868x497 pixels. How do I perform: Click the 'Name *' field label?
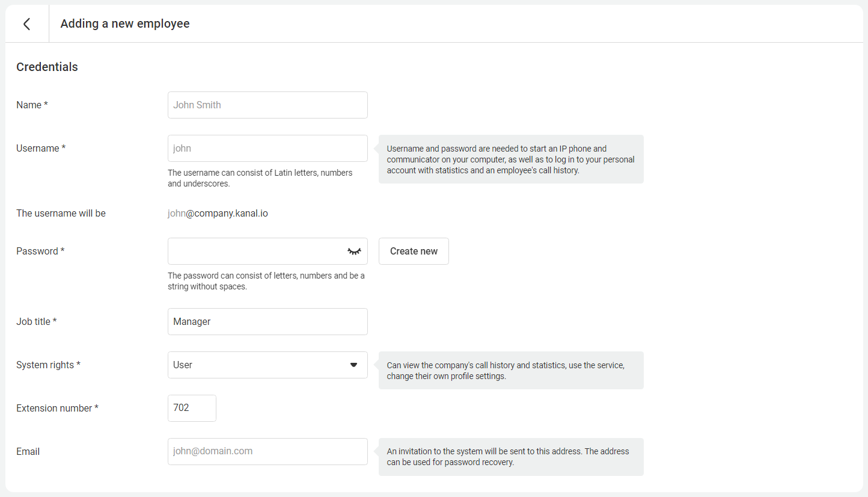click(32, 105)
